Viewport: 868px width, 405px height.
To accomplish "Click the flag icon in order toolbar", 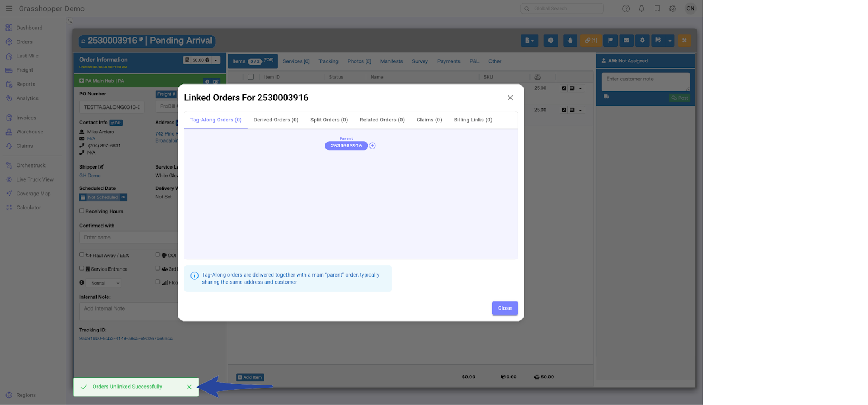I will tap(610, 41).
